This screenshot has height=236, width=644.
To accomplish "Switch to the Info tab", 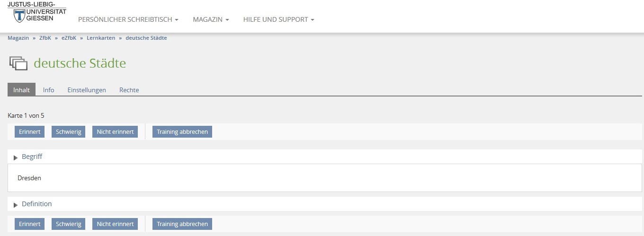I will [48, 90].
